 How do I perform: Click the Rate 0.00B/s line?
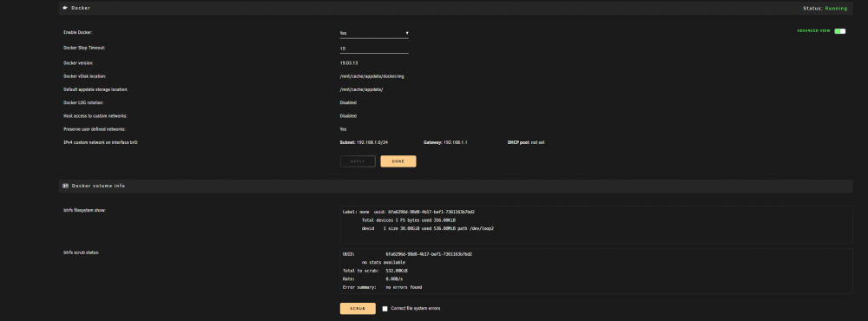372,279
